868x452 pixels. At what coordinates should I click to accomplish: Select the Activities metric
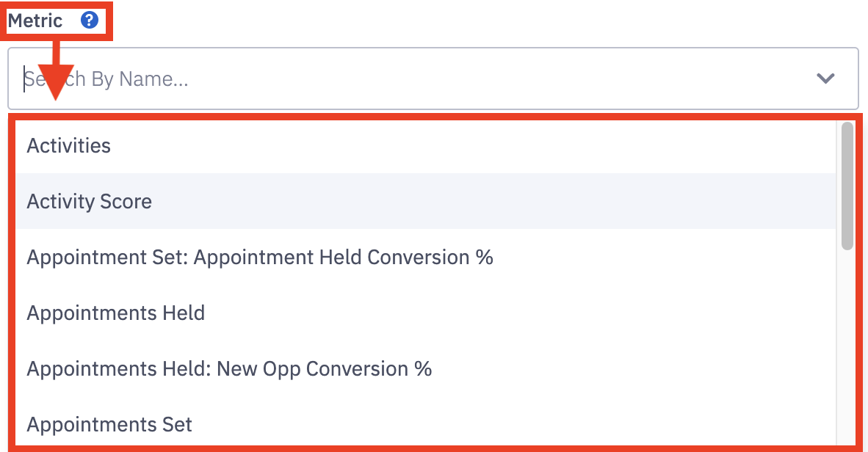click(x=69, y=146)
